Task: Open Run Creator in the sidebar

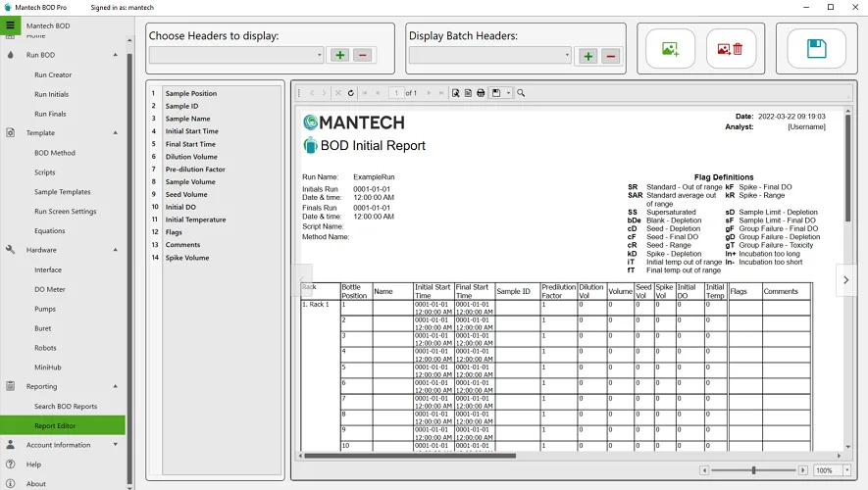Action: [x=53, y=74]
